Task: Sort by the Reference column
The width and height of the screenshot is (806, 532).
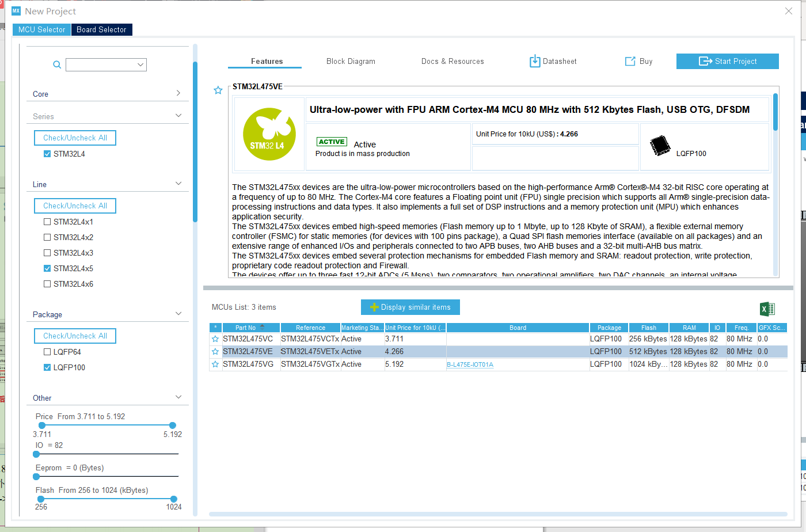Action: point(310,328)
